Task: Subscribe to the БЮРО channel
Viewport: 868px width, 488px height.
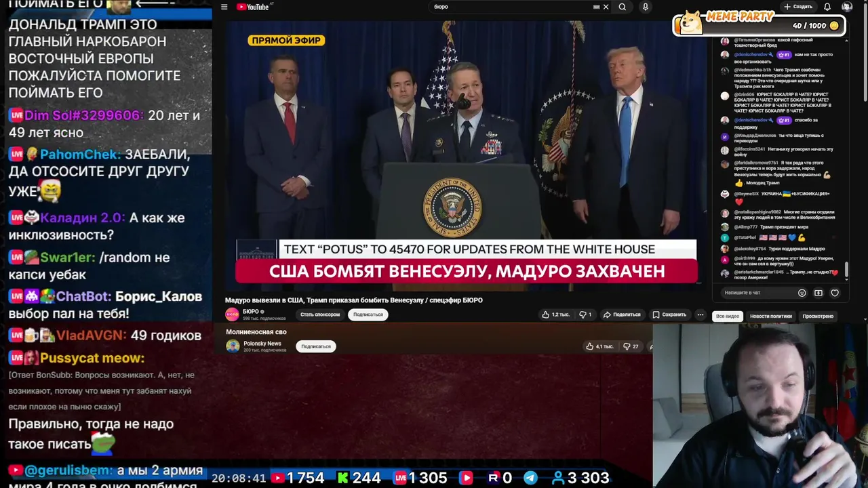Action: [x=368, y=314]
